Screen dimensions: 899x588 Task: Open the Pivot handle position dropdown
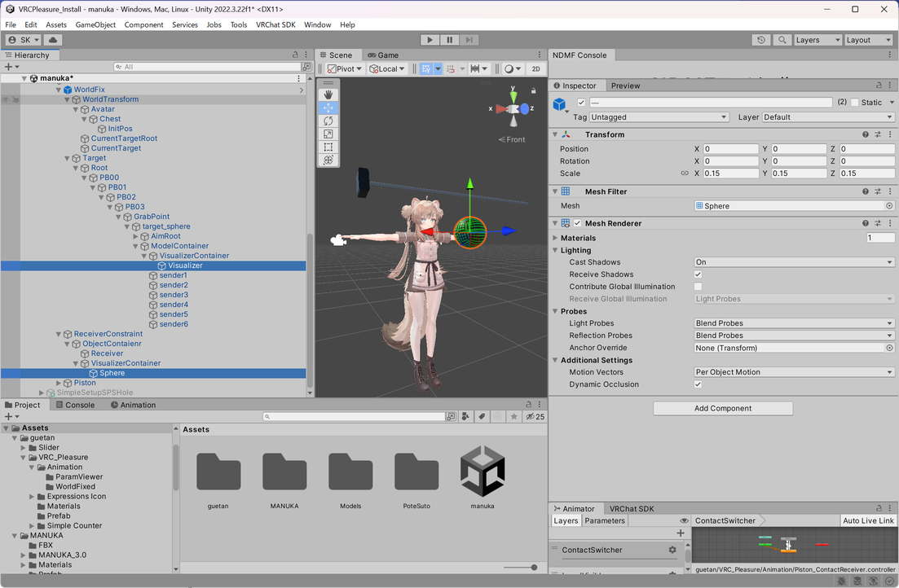[x=345, y=68]
